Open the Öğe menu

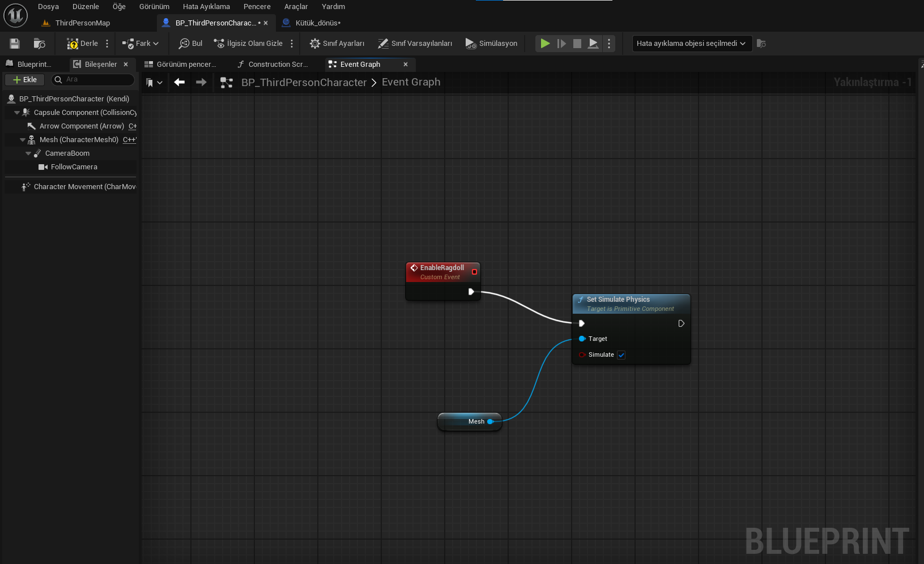119,7
